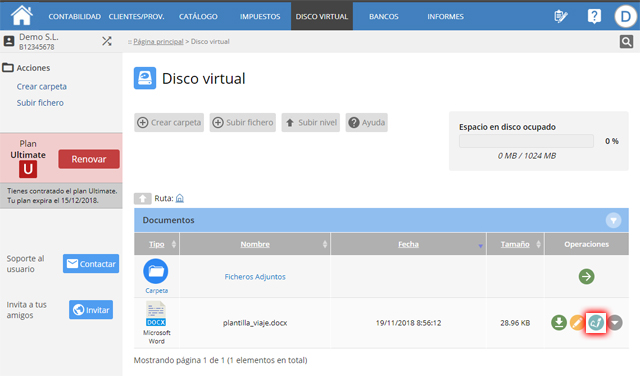
Task: Click the Renovar button
Action: tap(89, 159)
